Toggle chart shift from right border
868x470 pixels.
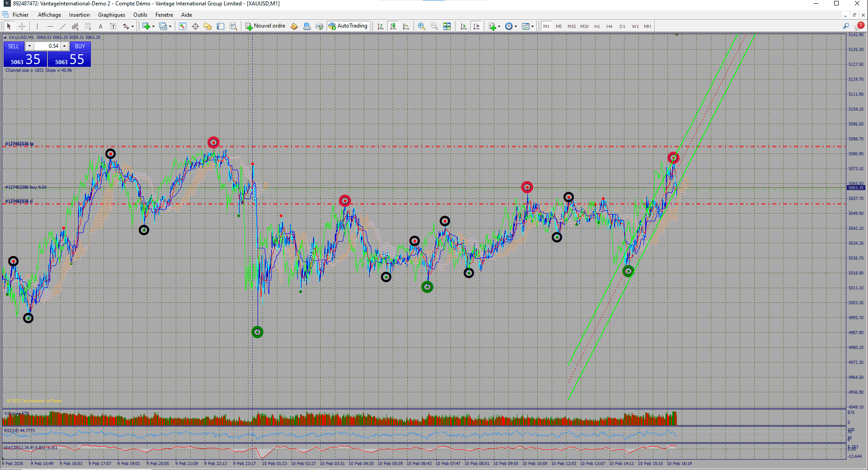pyautogui.click(x=476, y=26)
